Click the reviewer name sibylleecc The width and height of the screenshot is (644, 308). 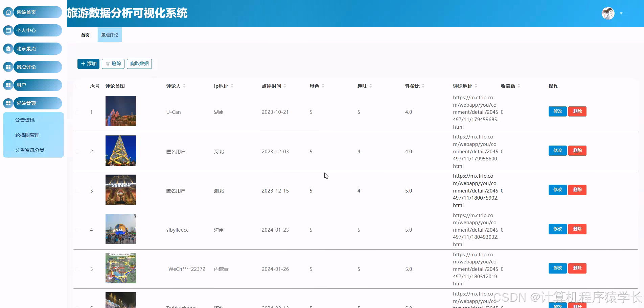[177, 230]
